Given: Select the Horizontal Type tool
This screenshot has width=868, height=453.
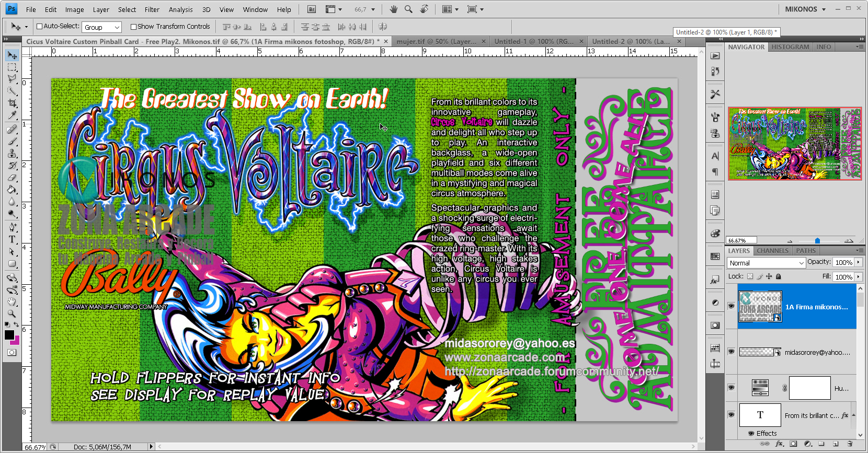Looking at the screenshot, I should pos(12,240).
